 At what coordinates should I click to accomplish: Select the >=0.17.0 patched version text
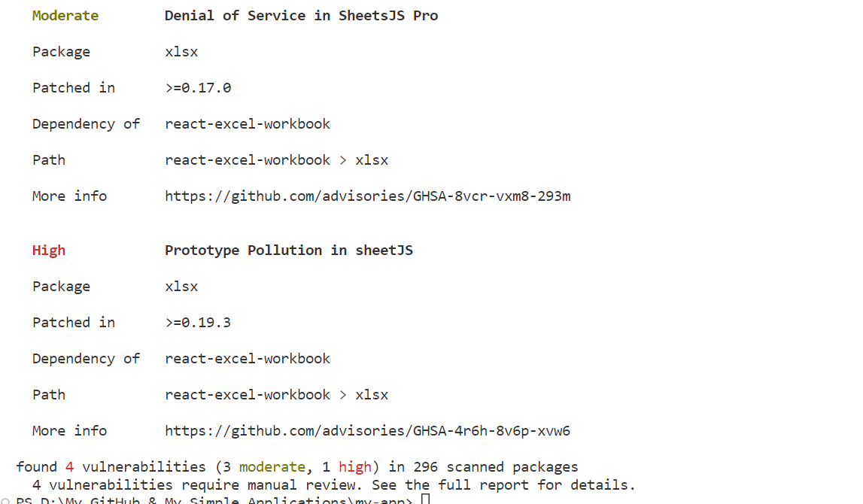click(198, 88)
